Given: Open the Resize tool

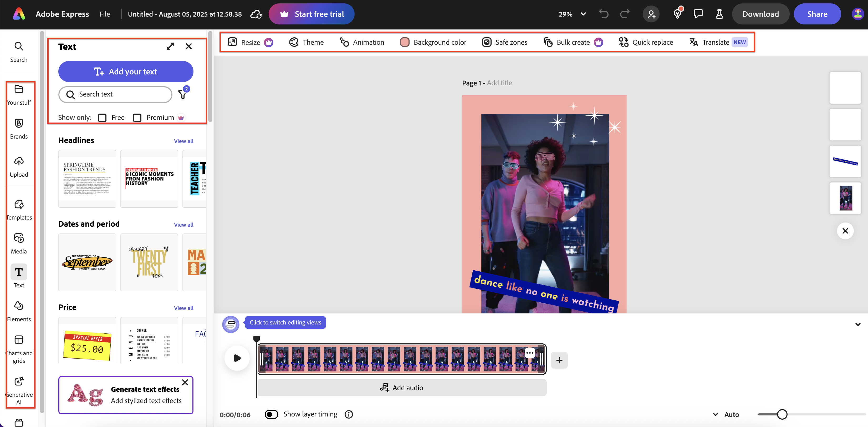Looking at the screenshot, I should pyautogui.click(x=250, y=42).
